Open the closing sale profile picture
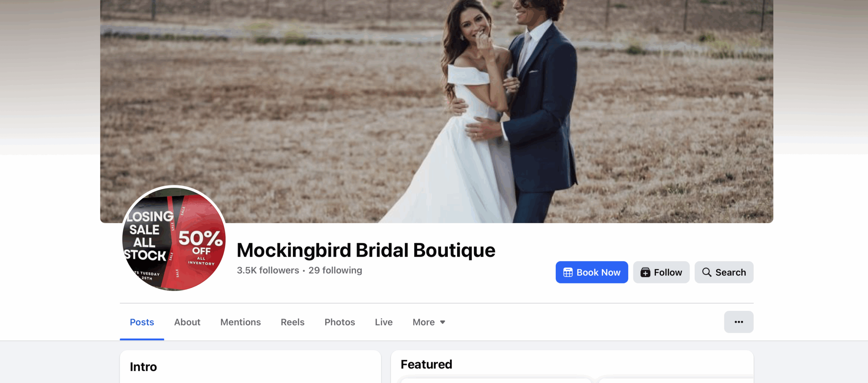This screenshot has width=868, height=383. pos(174,239)
